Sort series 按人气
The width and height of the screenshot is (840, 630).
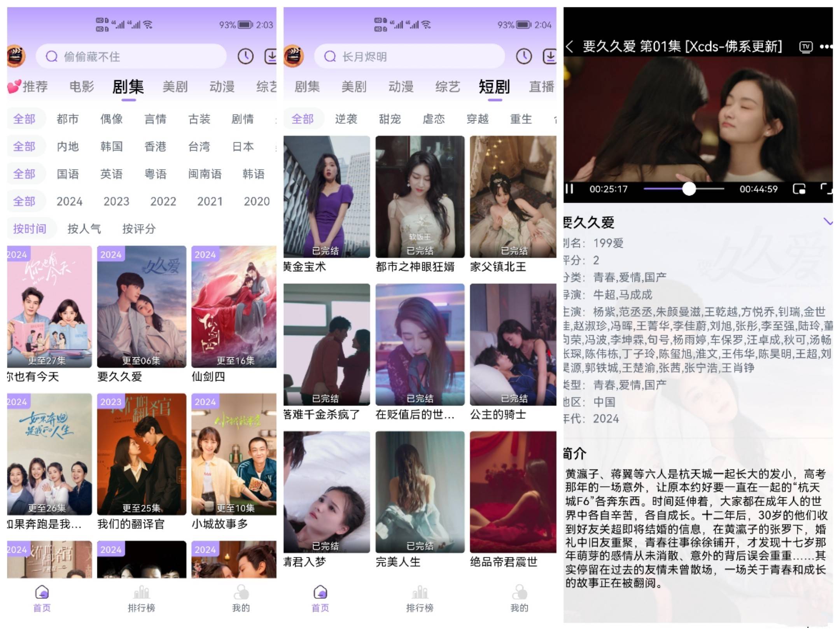click(84, 229)
